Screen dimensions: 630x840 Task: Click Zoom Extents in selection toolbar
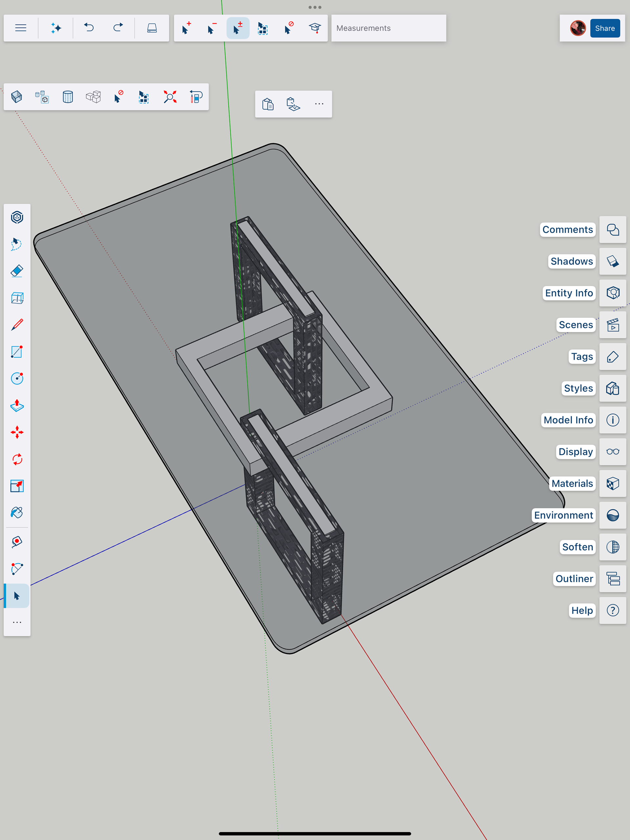pos(170,97)
